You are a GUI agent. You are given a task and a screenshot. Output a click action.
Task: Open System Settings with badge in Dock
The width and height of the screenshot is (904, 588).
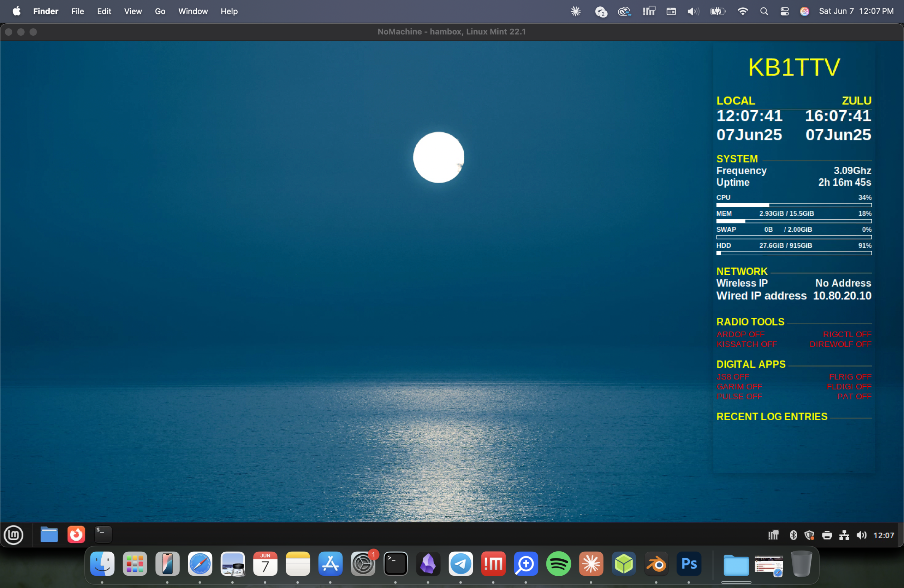pos(363,564)
